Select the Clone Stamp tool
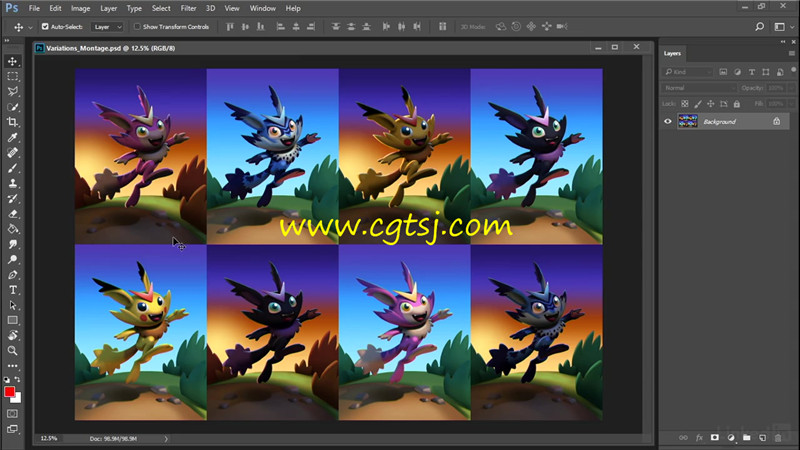The height and width of the screenshot is (450, 800). (x=12, y=183)
